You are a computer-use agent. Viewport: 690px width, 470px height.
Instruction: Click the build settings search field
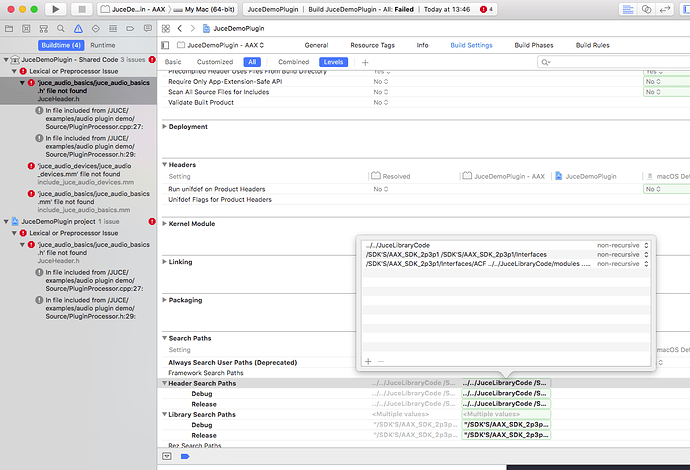[613, 62]
